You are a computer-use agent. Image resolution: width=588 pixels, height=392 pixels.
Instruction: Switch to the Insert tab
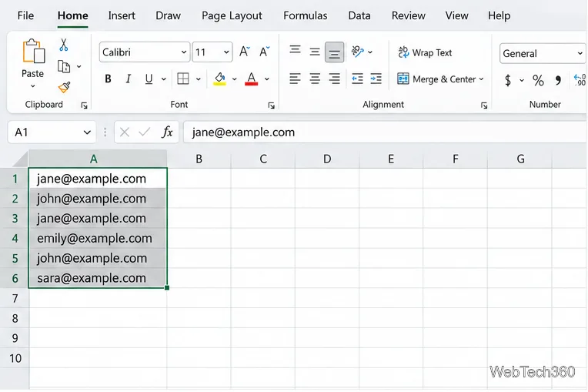[x=122, y=15]
